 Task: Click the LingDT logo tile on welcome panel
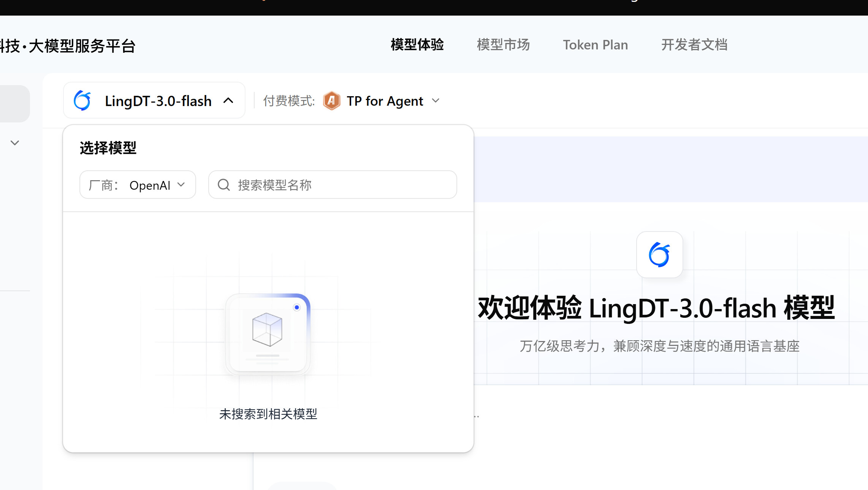(x=660, y=255)
